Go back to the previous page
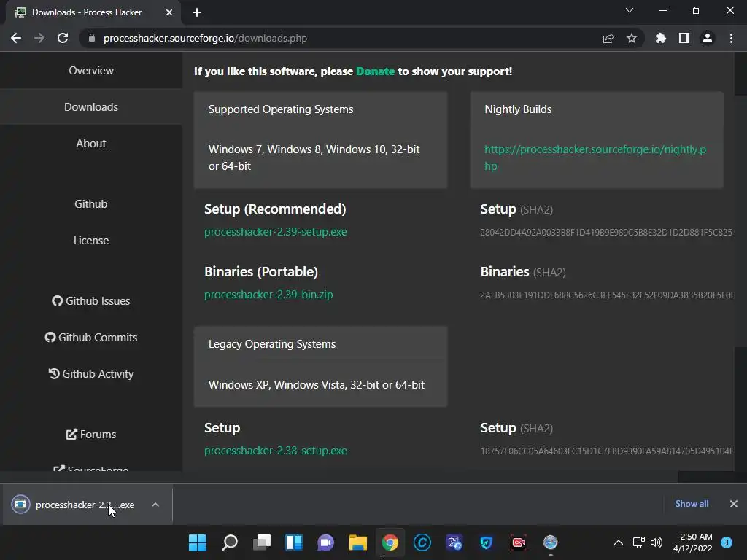 [x=16, y=38]
